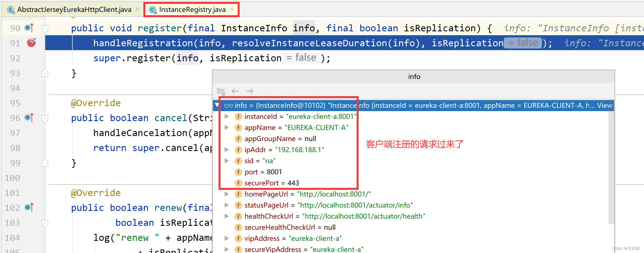Click the field icon beside port
The height and width of the screenshot is (253, 644).
point(238,172)
